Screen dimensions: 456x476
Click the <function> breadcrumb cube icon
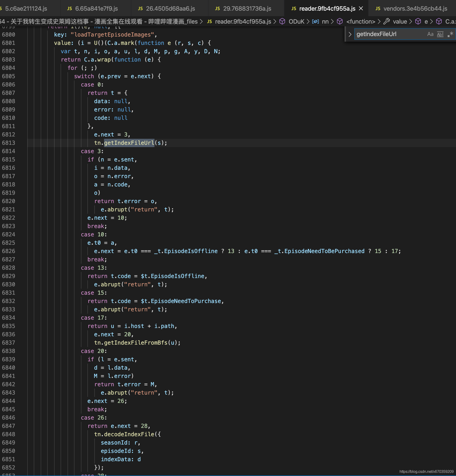[340, 22]
